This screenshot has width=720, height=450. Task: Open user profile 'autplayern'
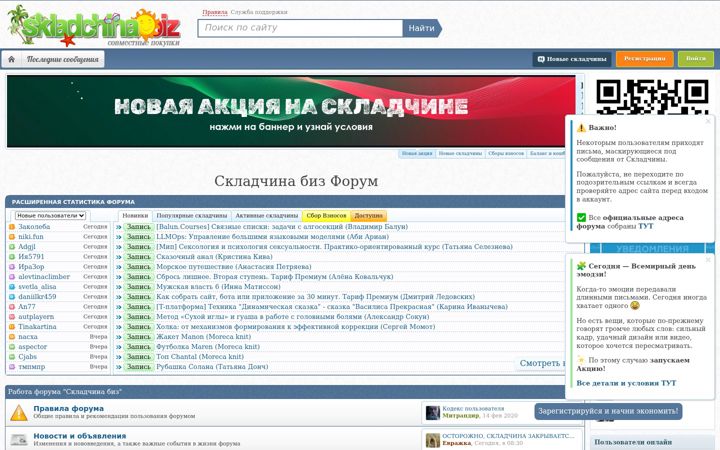coord(36,317)
